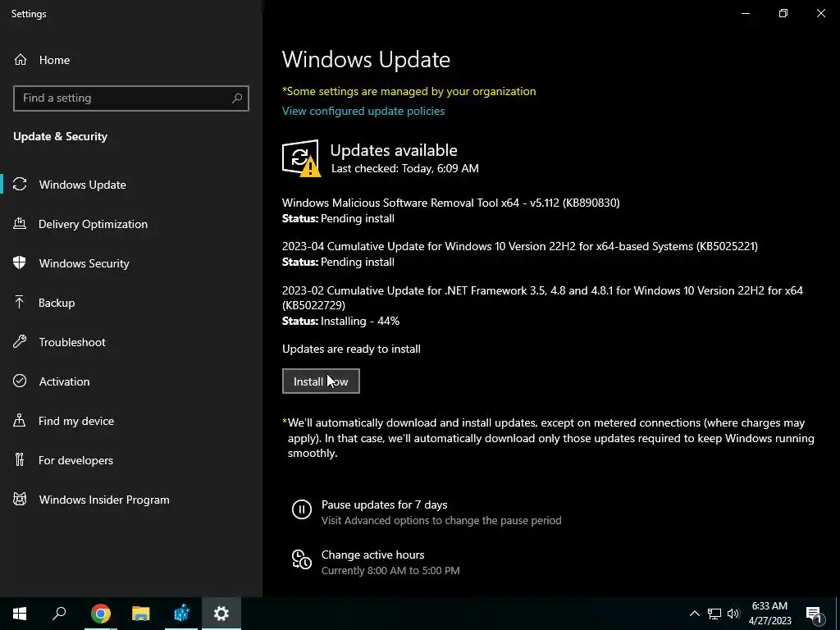Image resolution: width=840 pixels, height=630 pixels.
Task: Open View configured update policies link
Action: click(x=363, y=111)
